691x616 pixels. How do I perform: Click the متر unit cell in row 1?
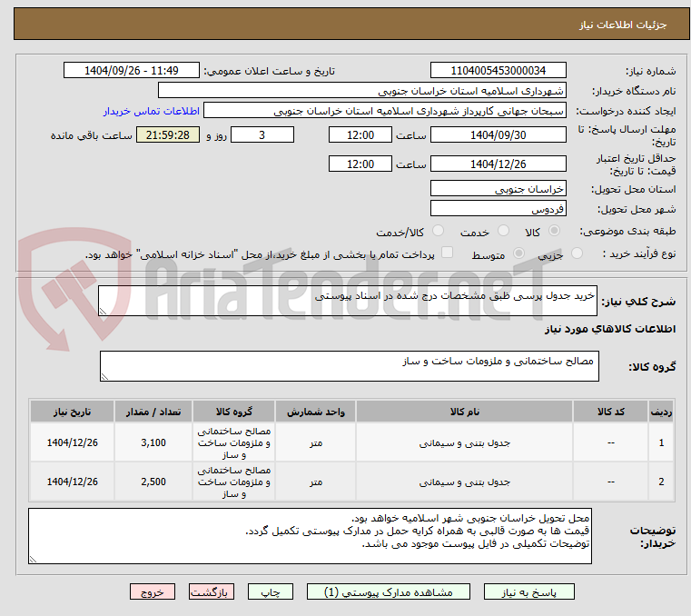coord(315,442)
